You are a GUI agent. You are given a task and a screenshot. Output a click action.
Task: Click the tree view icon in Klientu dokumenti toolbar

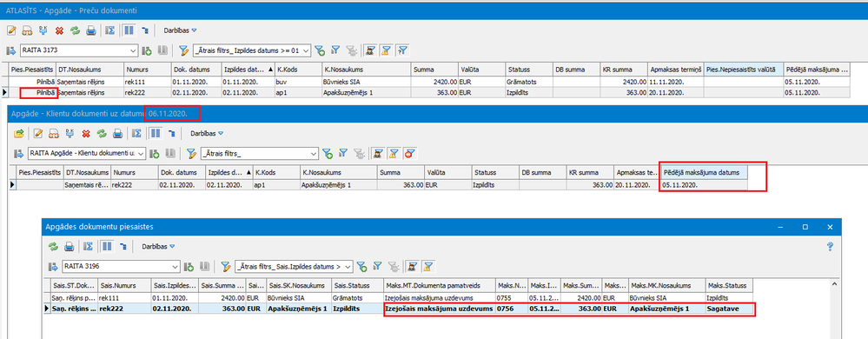172,133
